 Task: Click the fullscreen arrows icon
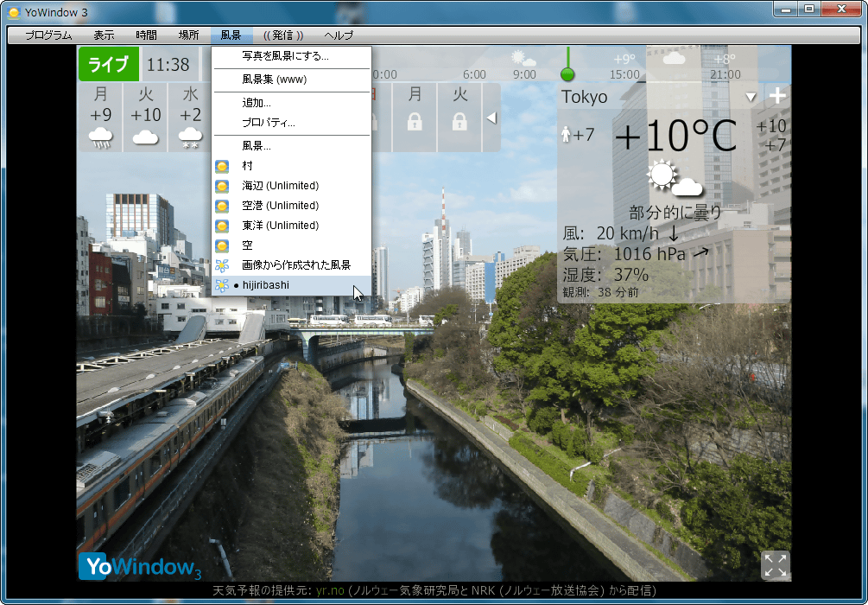coord(775,565)
